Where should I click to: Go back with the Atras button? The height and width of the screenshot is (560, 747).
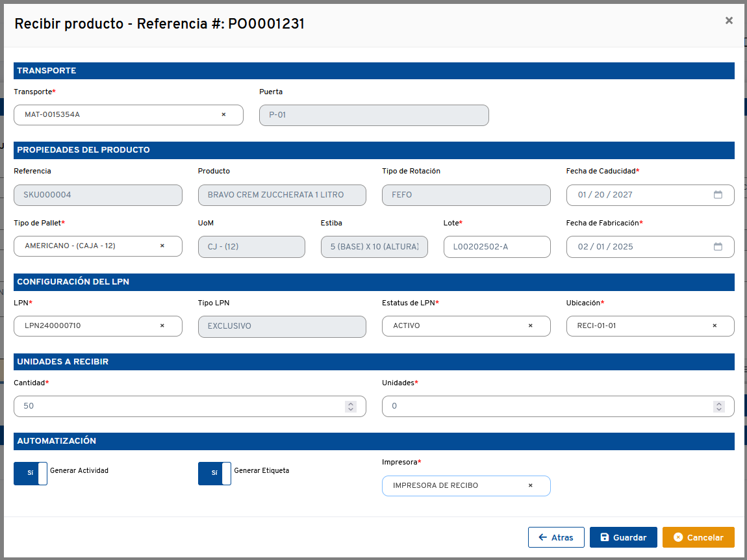point(556,537)
